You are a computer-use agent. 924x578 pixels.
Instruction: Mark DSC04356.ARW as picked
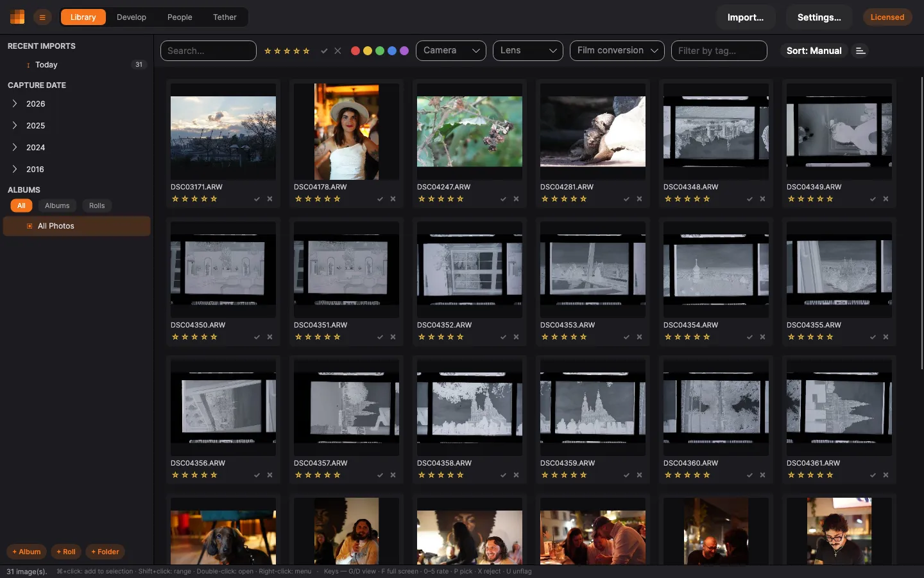(257, 475)
